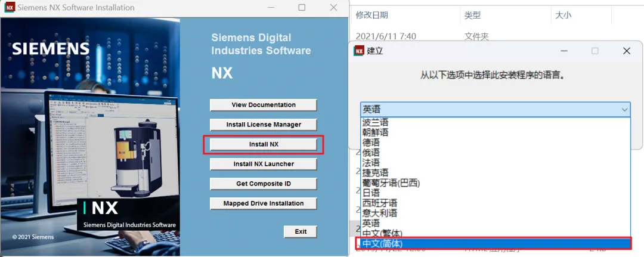The image size is (644, 257).
Task: Close the 建立 language dialog
Action: (x=626, y=51)
